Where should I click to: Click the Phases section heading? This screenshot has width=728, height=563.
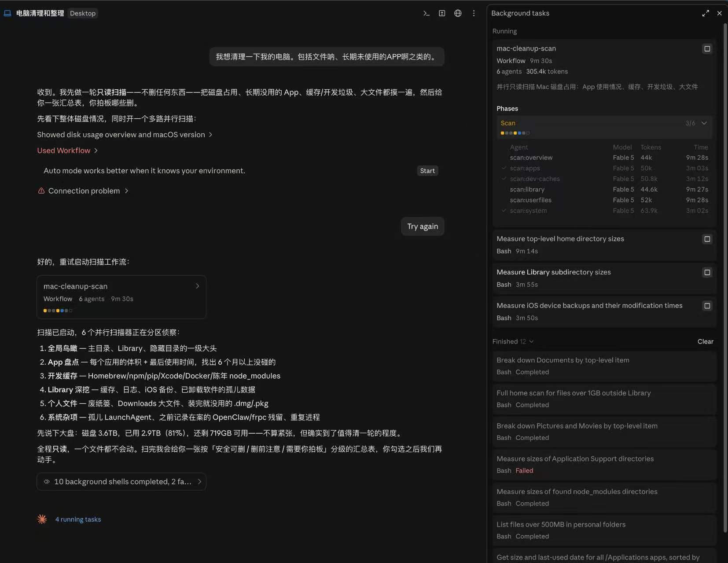[x=507, y=109]
